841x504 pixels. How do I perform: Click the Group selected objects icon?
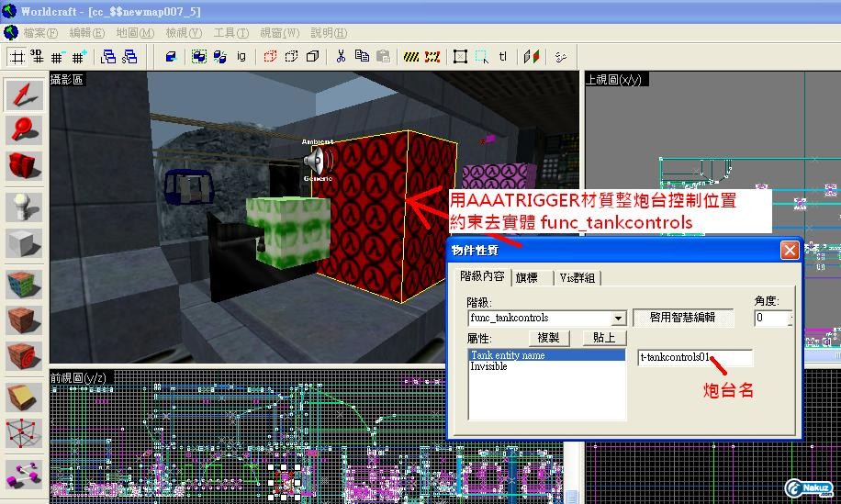click(199, 57)
